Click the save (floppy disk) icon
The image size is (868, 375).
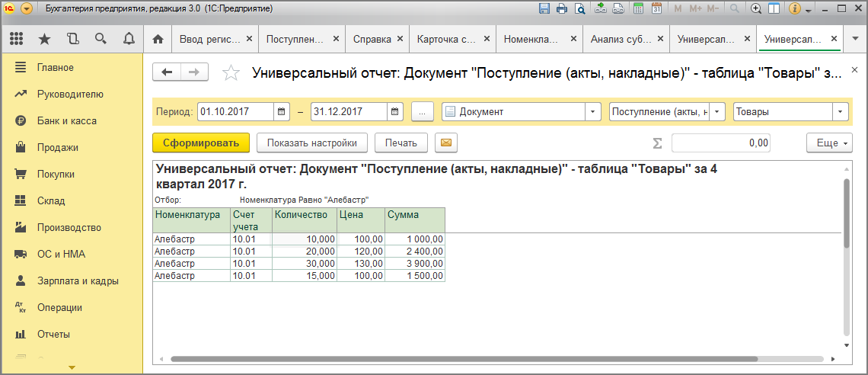pos(544,9)
